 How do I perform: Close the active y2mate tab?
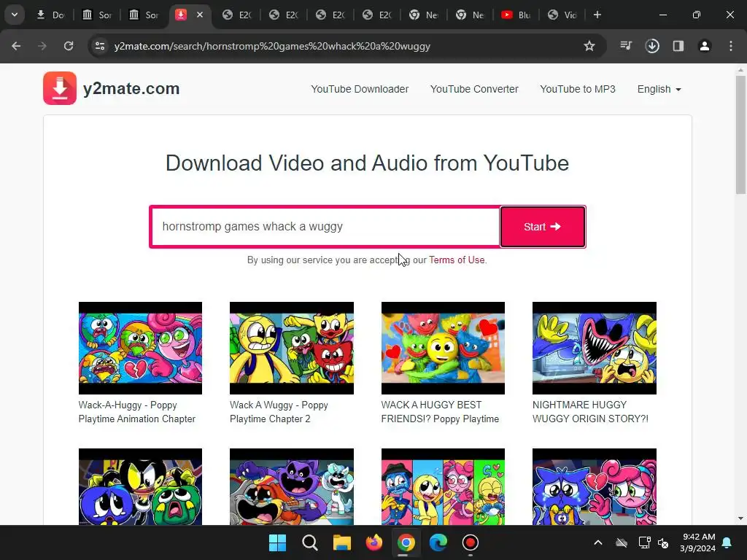tap(200, 15)
